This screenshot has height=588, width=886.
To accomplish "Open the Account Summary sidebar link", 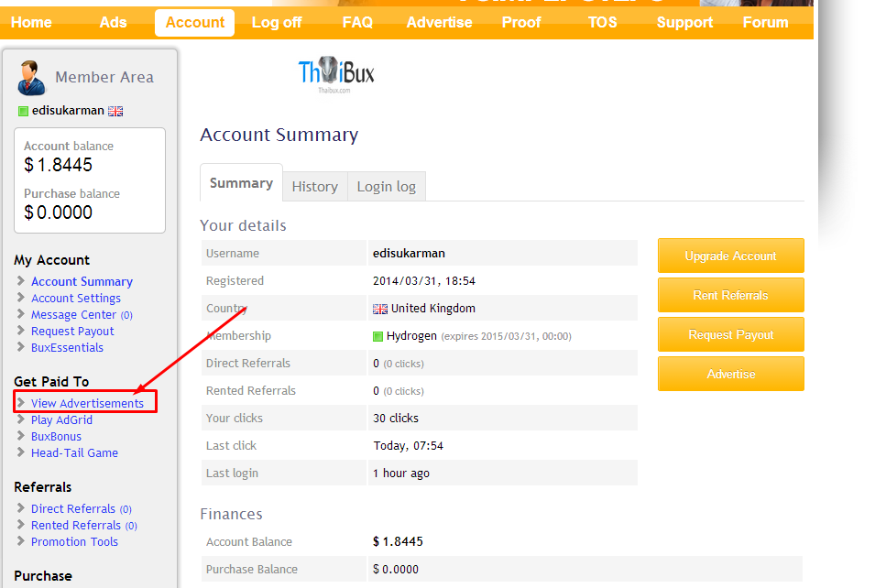I will [x=82, y=281].
